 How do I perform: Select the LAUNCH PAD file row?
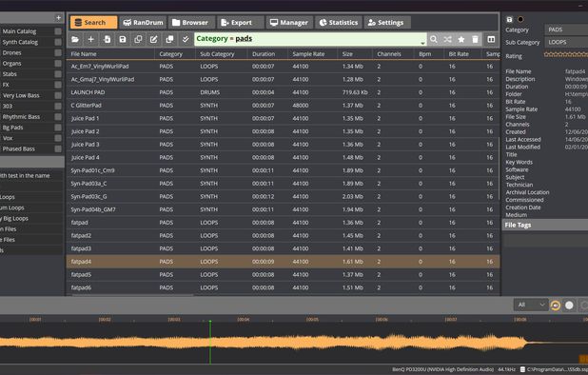284,92
